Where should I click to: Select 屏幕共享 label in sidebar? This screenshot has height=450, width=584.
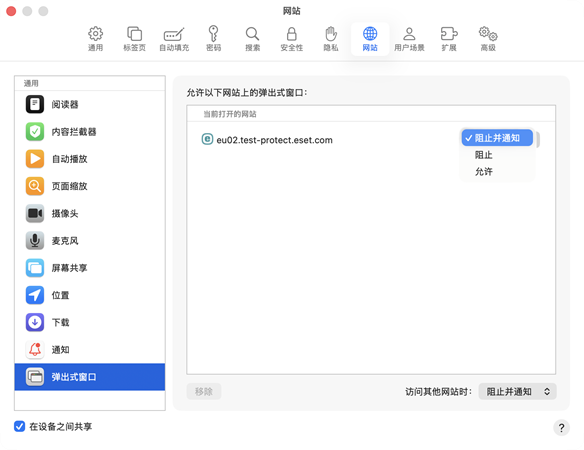click(x=69, y=268)
